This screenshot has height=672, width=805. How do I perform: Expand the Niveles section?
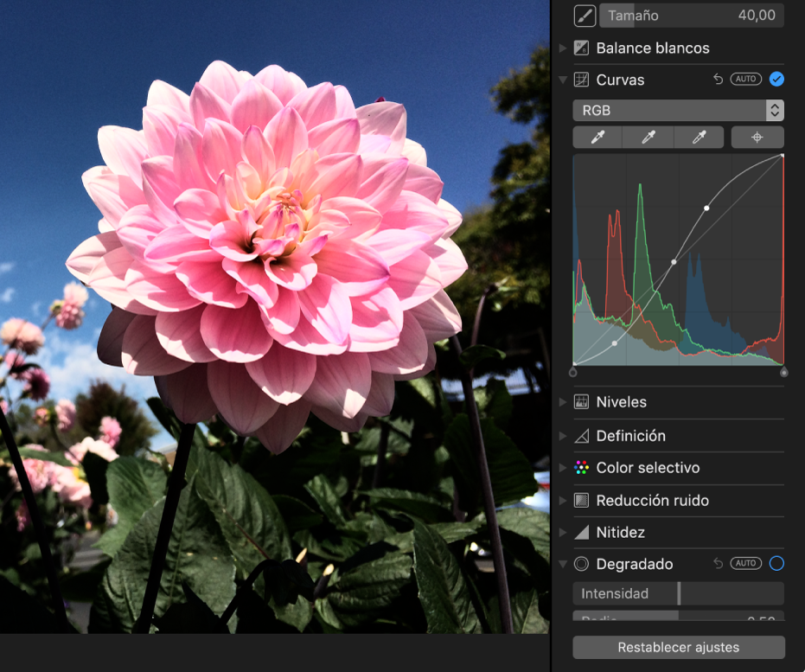[x=564, y=402]
